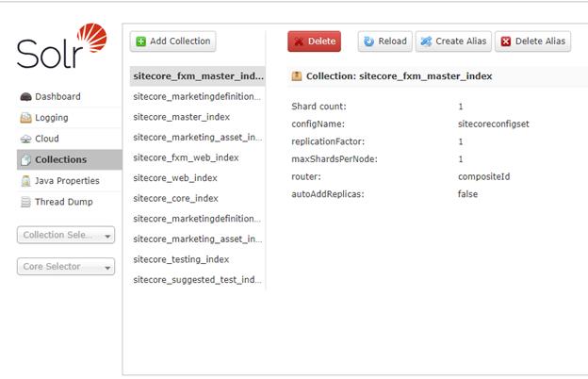Select first sitecore_marketingdefinition... entry
Image resolution: width=588 pixels, height=379 pixels.
(198, 96)
